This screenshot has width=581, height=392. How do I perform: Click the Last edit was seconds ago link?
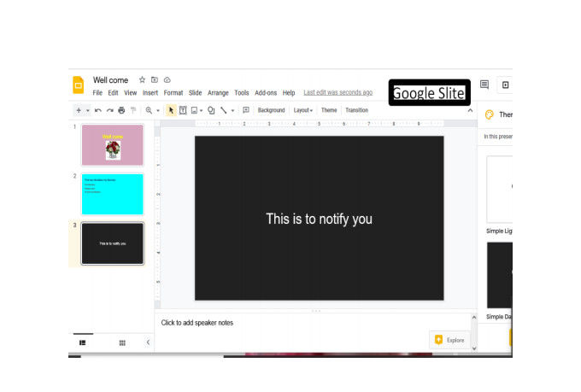click(x=338, y=92)
